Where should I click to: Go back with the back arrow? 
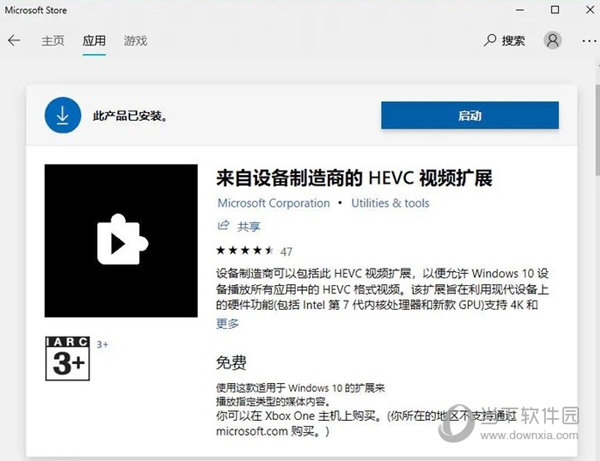14,40
